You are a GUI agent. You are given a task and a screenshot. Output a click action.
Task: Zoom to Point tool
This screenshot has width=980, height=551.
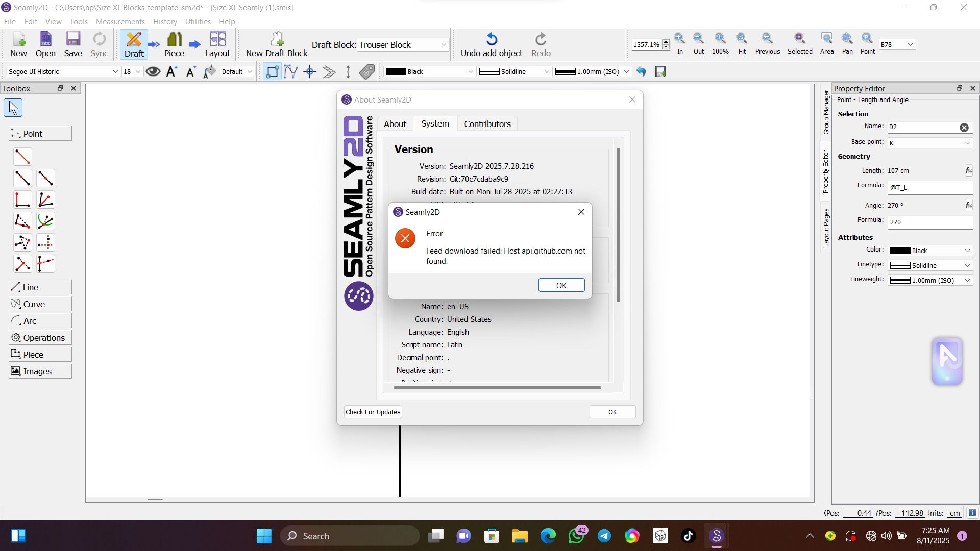868,43
